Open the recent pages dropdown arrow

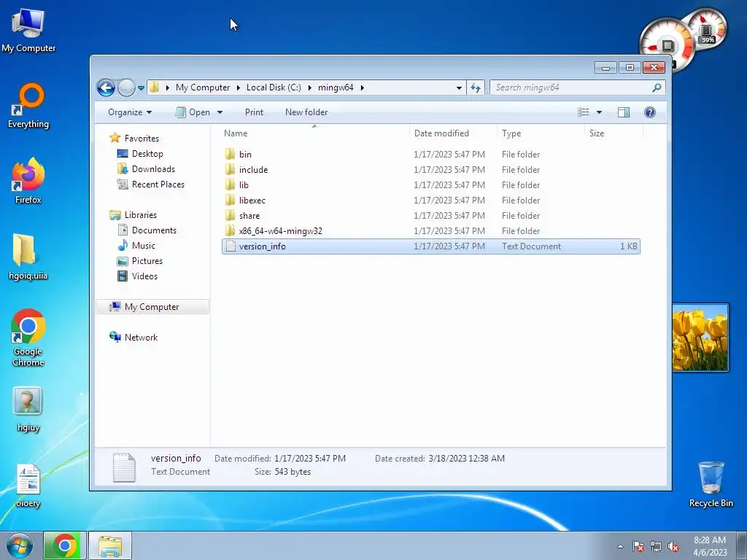click(x=141, y=88)
